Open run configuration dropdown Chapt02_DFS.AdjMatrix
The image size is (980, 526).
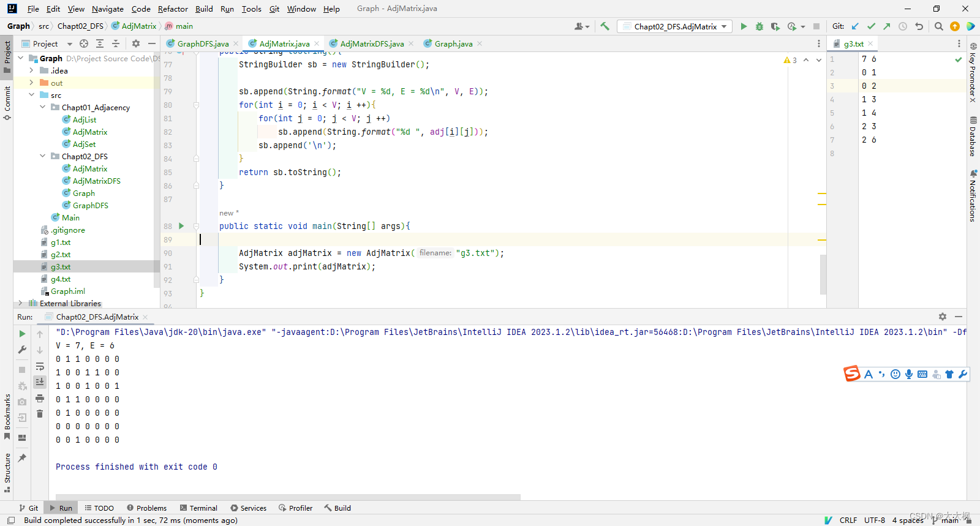click(x=676, y=26)
